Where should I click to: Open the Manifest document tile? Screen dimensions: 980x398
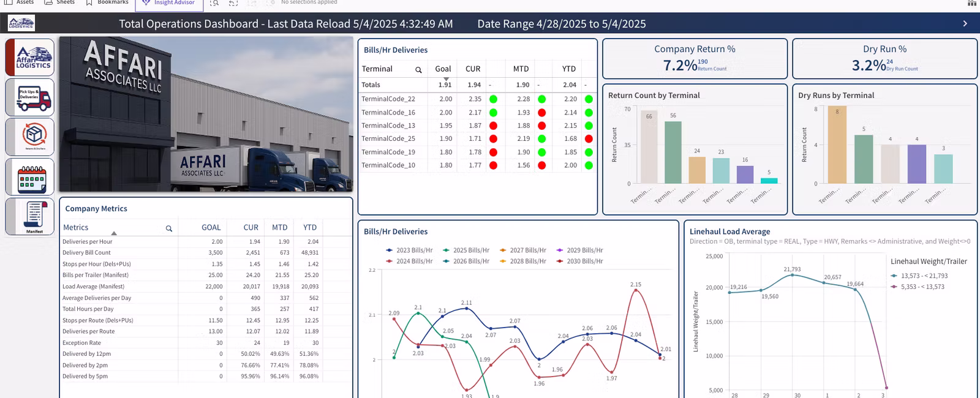30,216
